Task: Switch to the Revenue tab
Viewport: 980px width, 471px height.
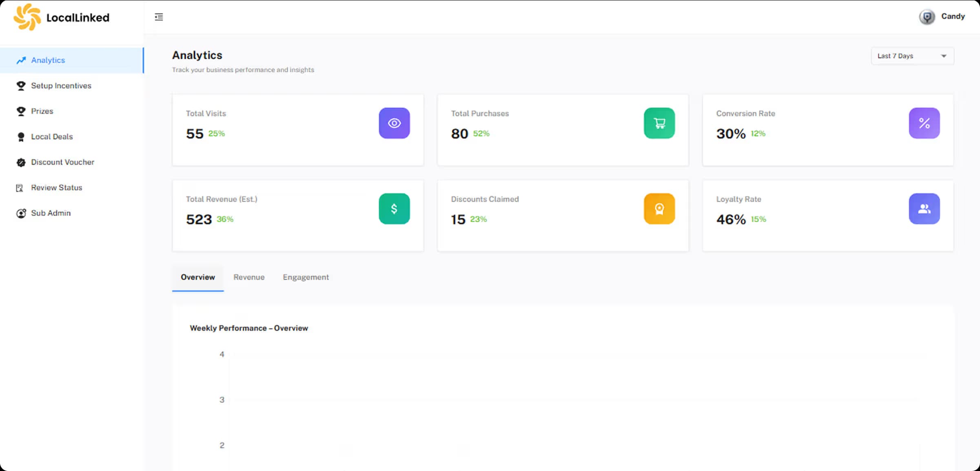Action: 249,278
